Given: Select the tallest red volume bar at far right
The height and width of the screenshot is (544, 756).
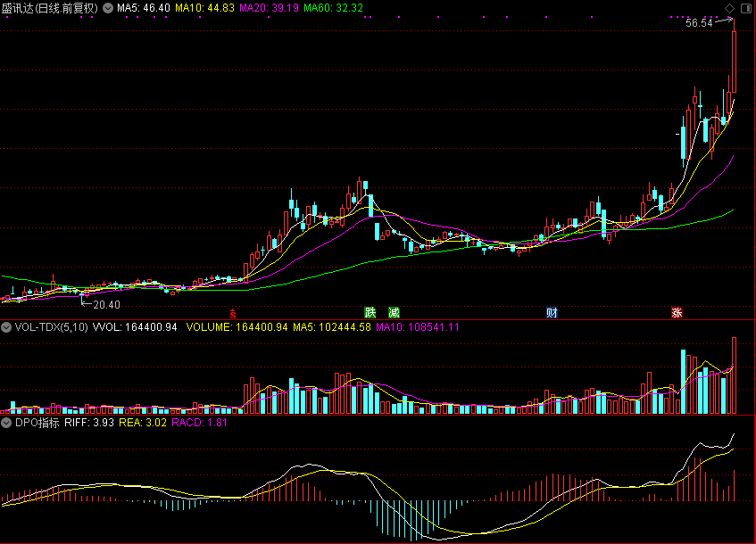Looking at the screenshot, I should click(x=735, y=375).
